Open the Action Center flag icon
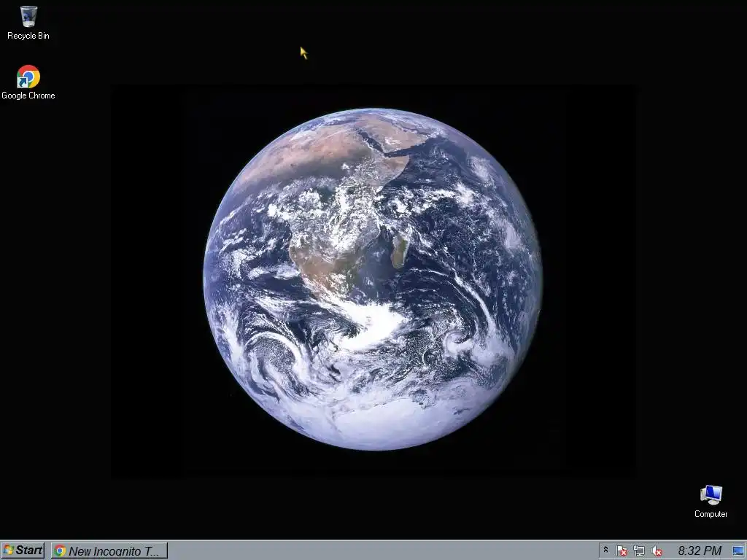The height and width of the screenshot is (560, 747). pos(622,551)
